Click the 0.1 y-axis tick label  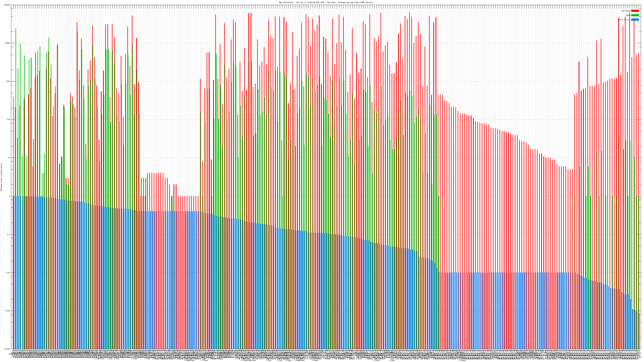[x=9, y=234]
